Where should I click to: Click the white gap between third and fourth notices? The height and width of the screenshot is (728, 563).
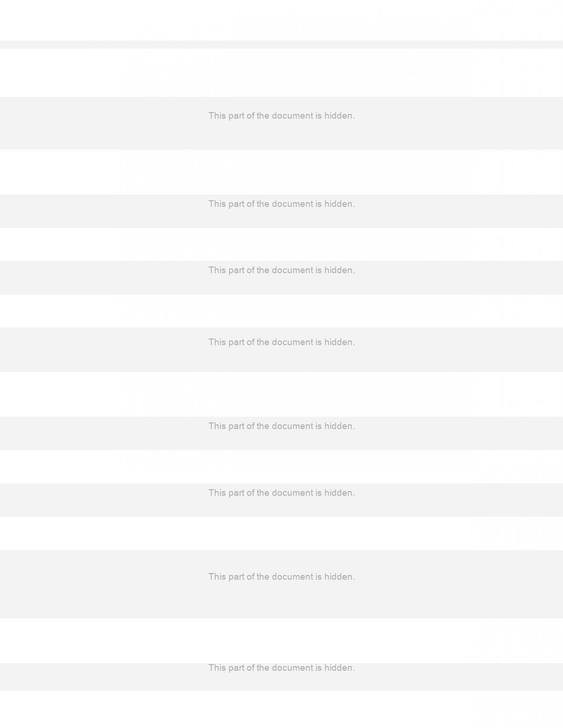point(281,311)
